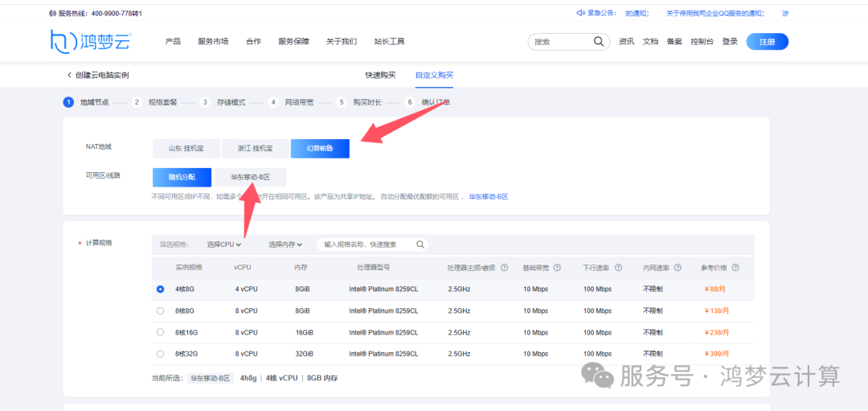
Task: Switch to the 快速购买 tab
Action: click(380, 76)
